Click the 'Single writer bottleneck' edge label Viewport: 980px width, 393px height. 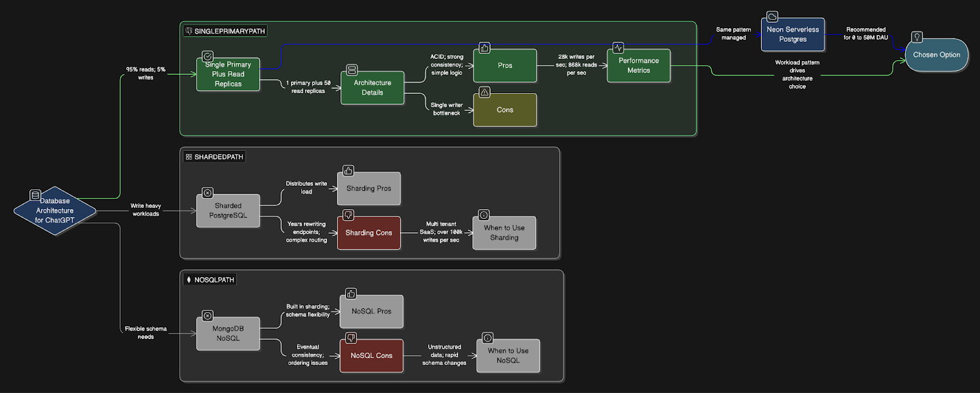[x=447, y=109]
